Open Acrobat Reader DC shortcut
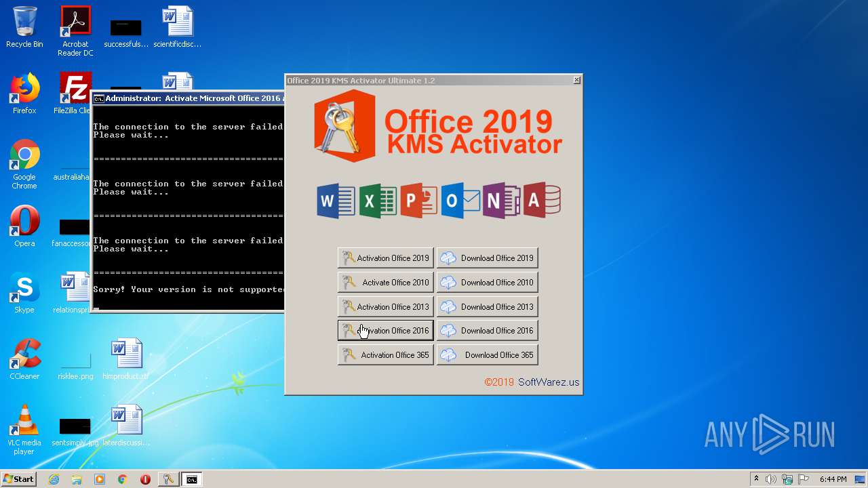Image resolution: width=868 pixels, height=488 pixels. tap(75, 31)
